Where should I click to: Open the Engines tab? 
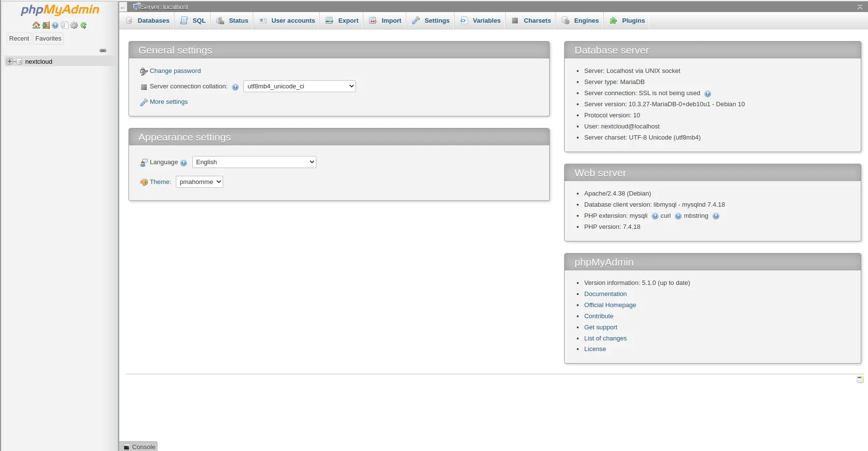tap(580, 21)
